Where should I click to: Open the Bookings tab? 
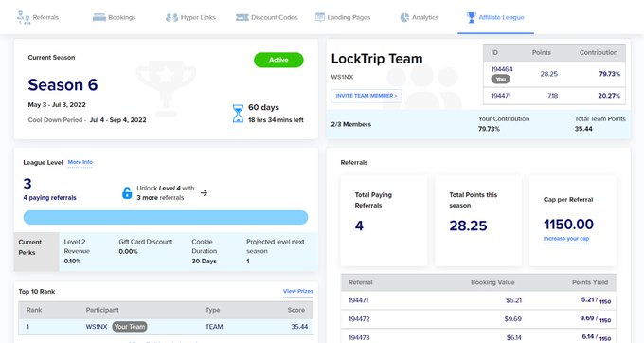point(115,17)
